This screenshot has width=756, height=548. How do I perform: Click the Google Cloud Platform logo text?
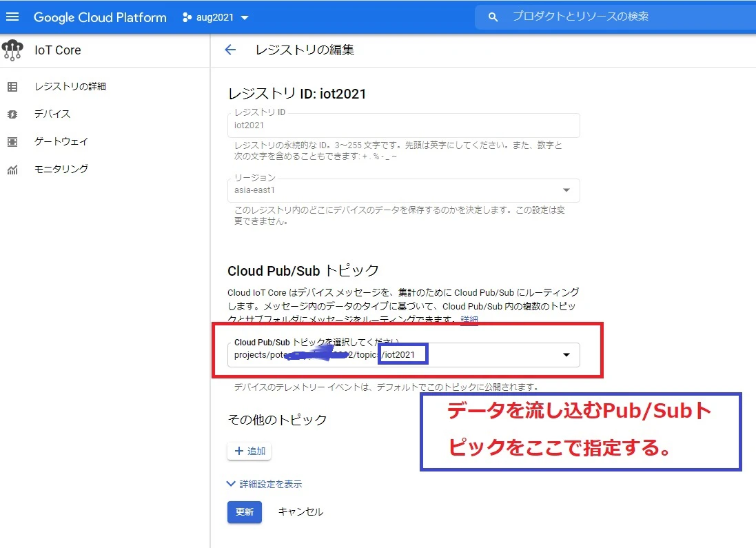[x=100, y=17]
